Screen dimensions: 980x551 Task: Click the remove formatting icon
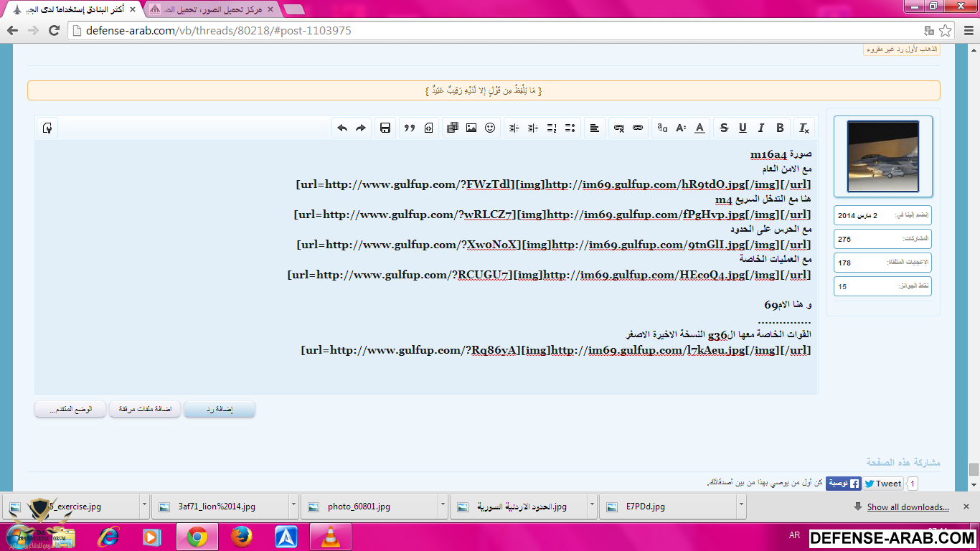tap(804, 128)
